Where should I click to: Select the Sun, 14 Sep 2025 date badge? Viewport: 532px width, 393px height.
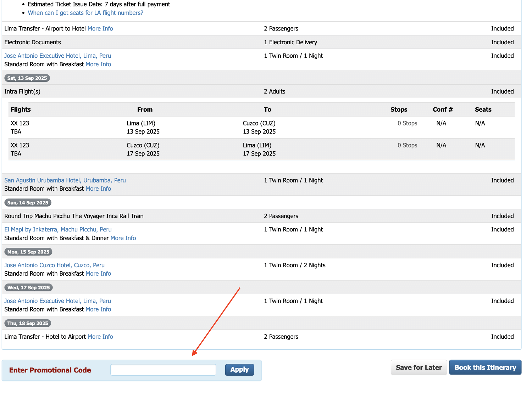coord(28,203)
